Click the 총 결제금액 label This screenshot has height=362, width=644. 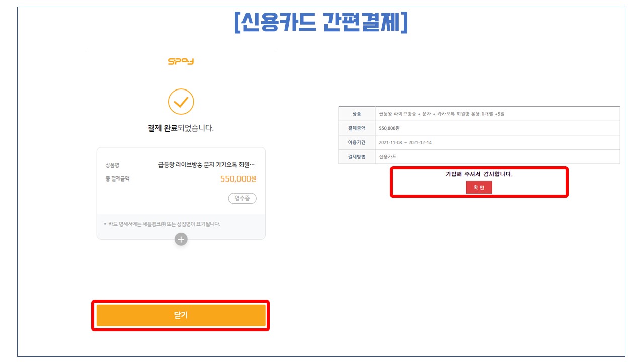coord(117,179)
